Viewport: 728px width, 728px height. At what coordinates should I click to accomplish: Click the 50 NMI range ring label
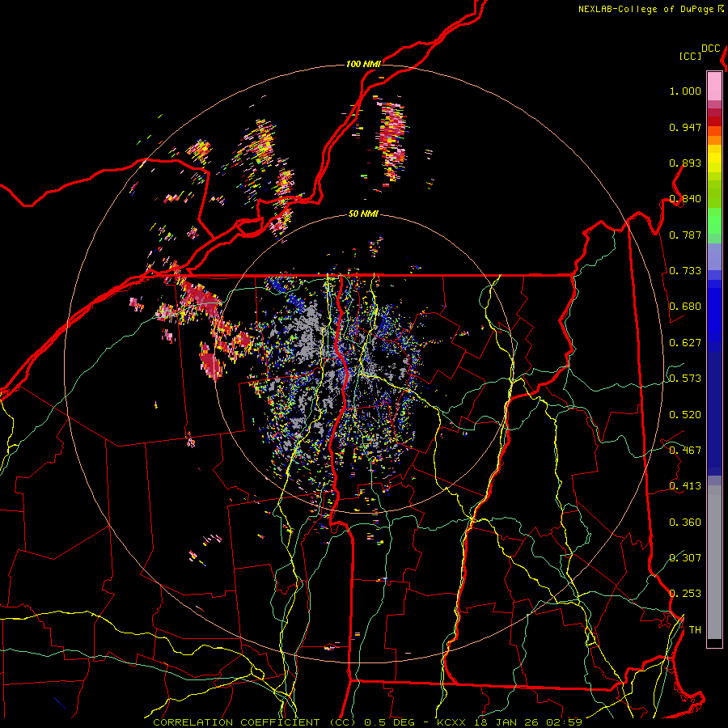click(x=363, y=214)
